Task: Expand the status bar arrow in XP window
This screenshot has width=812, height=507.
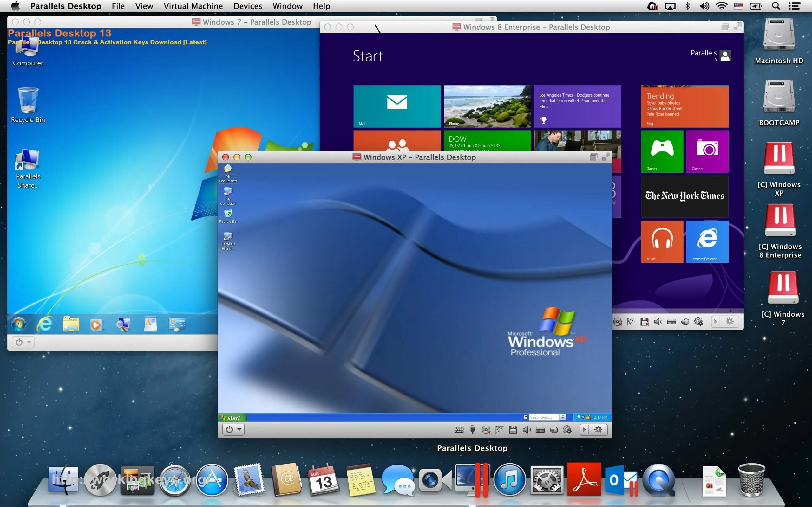Action: 584,430
